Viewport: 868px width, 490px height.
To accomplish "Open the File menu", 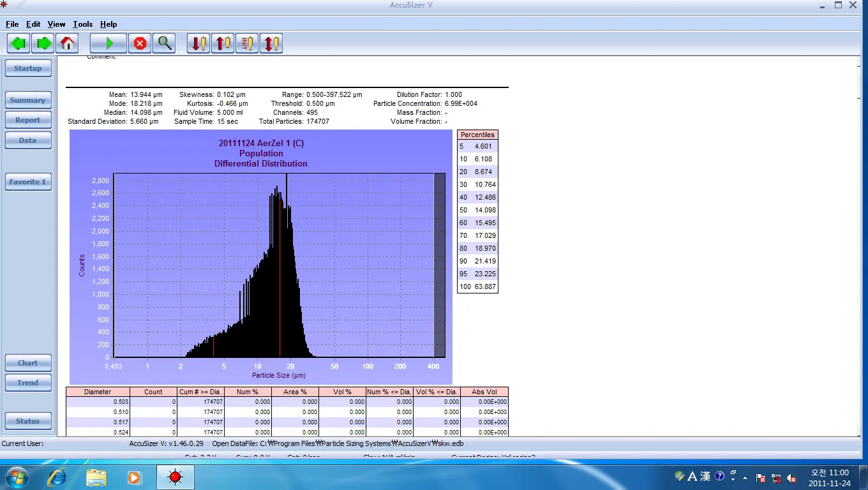I will click(12, 24).
